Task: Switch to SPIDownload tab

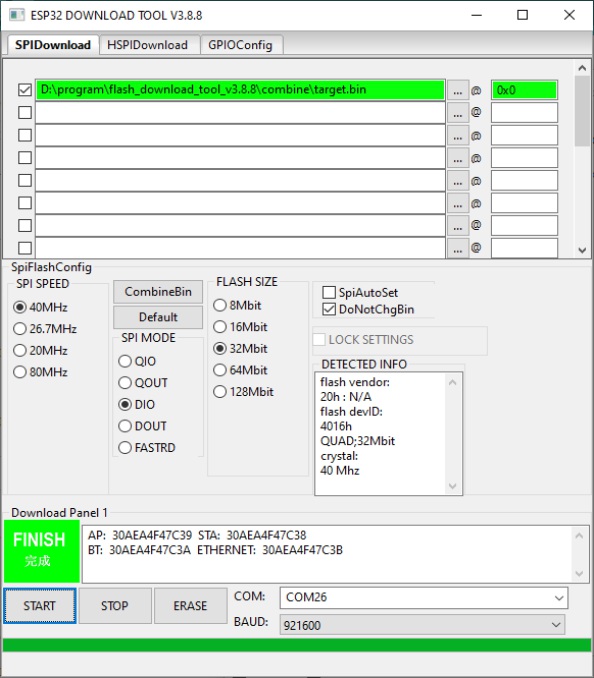Action: (53, 45)
